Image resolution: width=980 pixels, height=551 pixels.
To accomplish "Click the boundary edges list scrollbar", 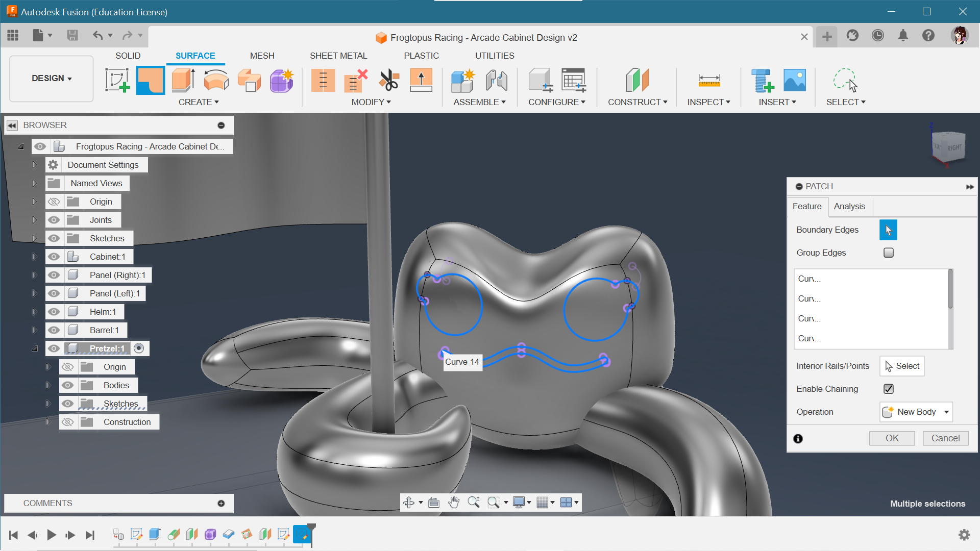I will tap(950, 289).
